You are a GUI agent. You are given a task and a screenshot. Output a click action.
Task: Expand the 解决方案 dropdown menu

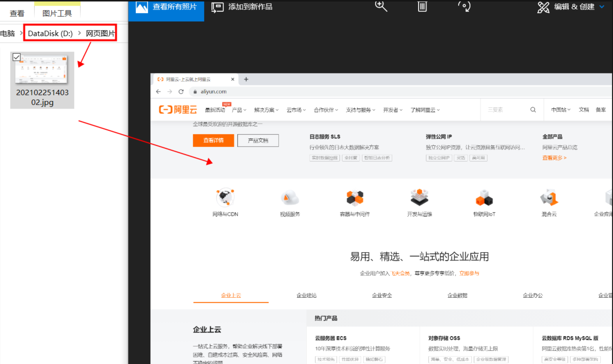(x=266, y=110)
